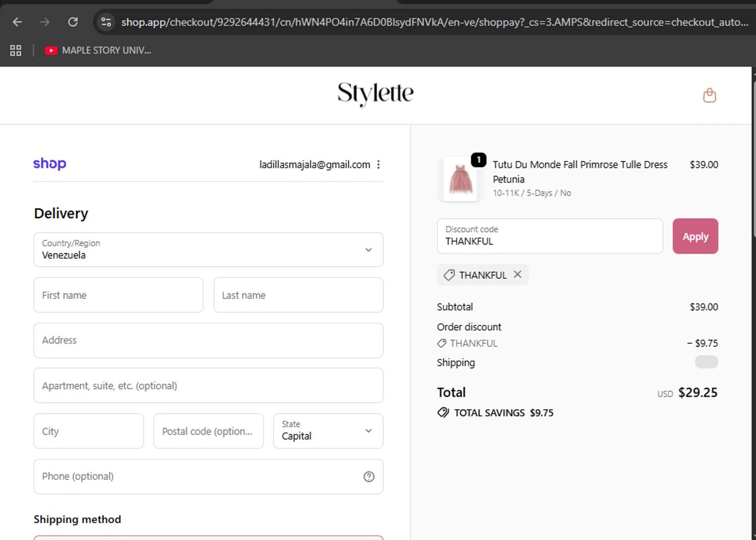Click the Delivery heading
This screenshot has width=756, height=540.
[x=61, y=213]
